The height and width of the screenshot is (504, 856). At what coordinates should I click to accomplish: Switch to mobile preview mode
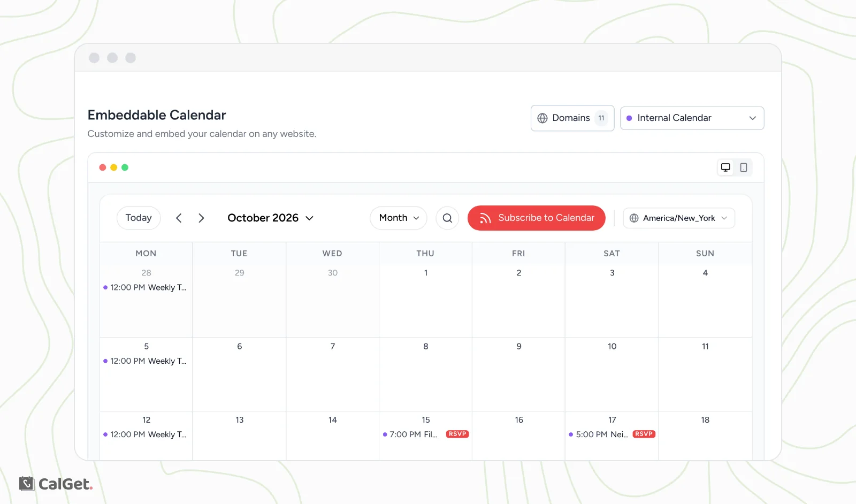(744, 167)
